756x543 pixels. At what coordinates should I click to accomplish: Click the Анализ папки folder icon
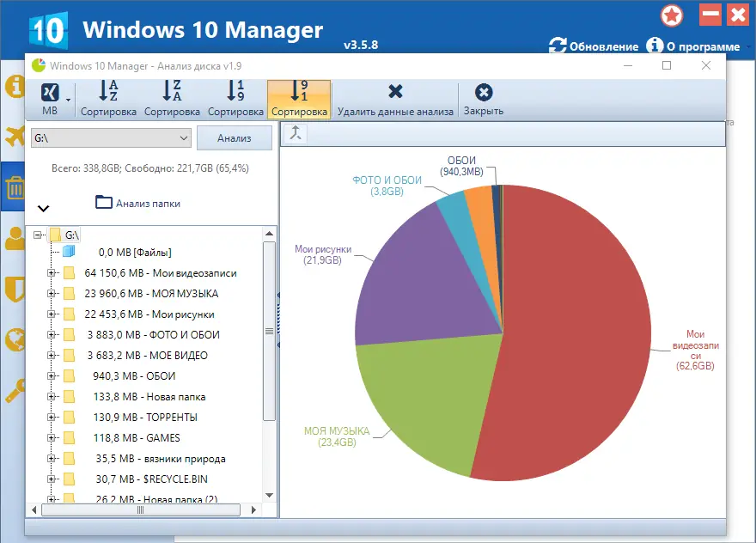104,202
